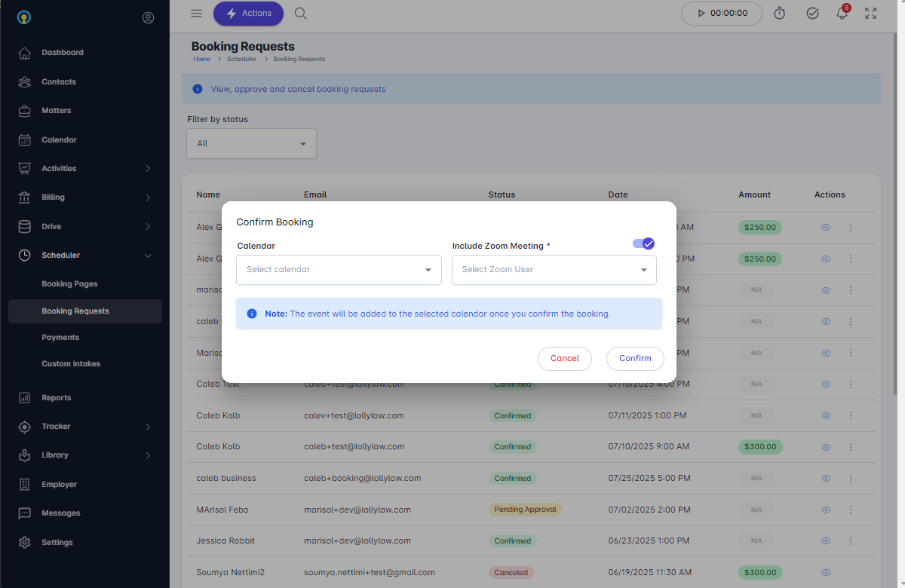This screenshot has width=905, height=588.
Task: Open search with the magnifier icon
Action: tap(300, 13)
